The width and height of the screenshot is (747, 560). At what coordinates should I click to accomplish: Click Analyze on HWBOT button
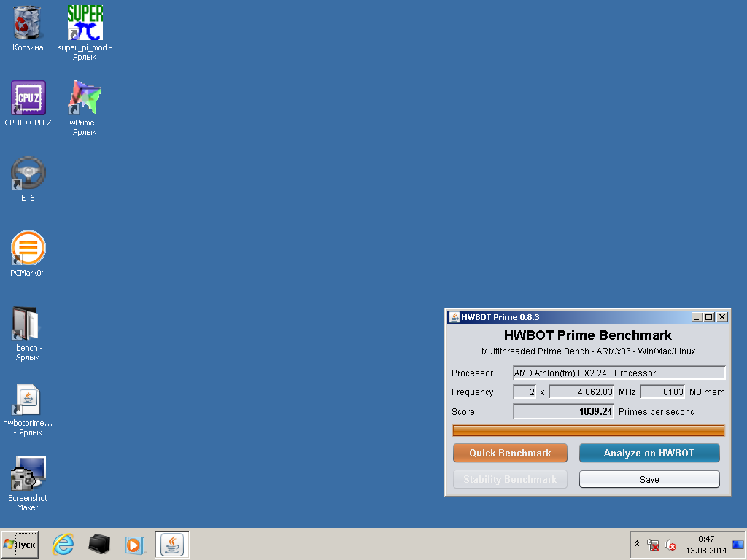[649, 453]
